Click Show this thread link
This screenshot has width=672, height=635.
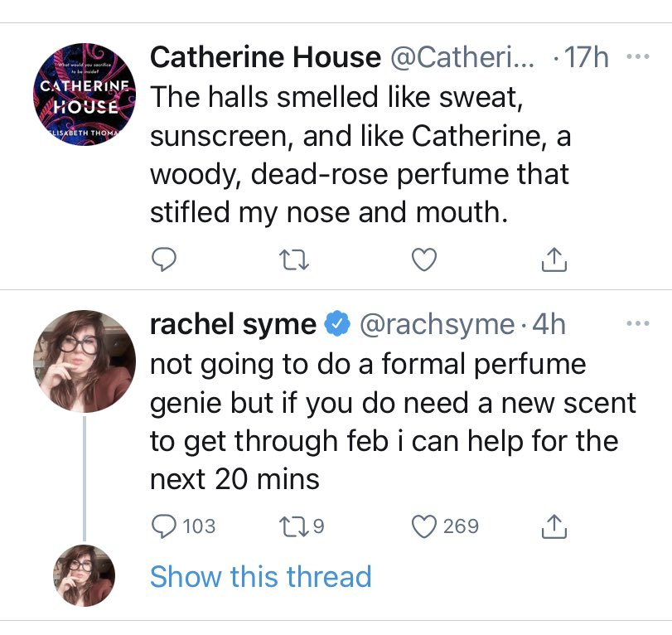pyautogui.click(x=260, y=576)
